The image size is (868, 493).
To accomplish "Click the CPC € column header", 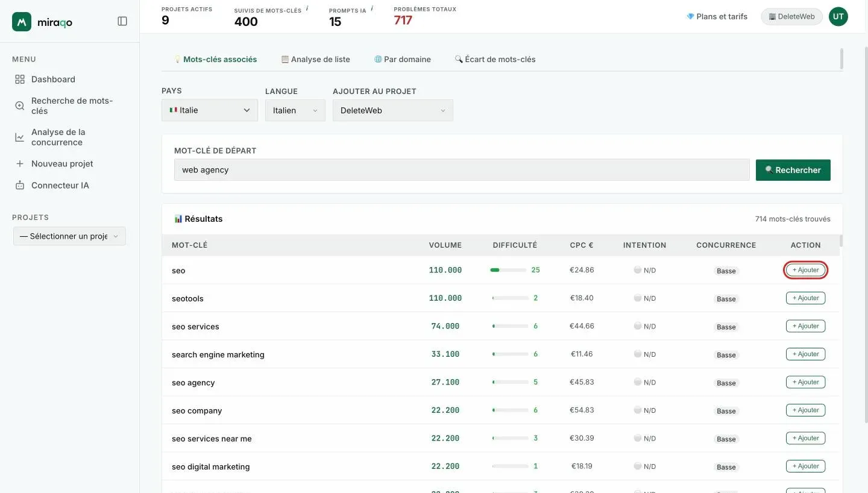I will coord(582,245).
